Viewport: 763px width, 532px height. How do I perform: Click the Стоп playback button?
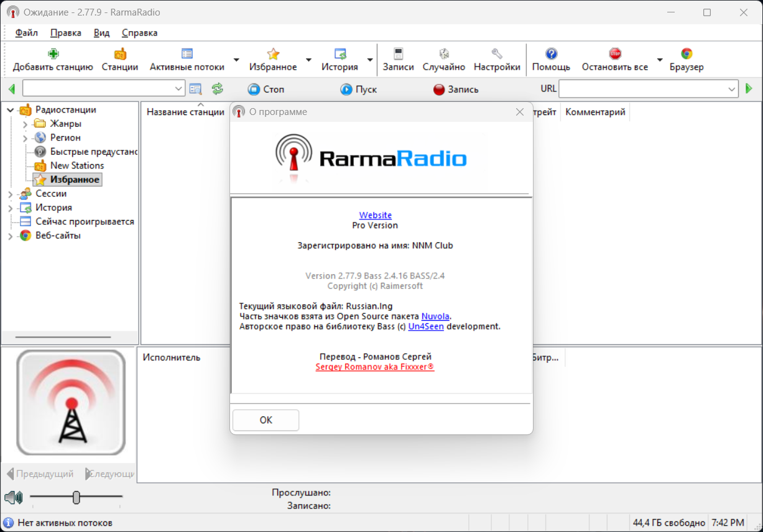266,89
